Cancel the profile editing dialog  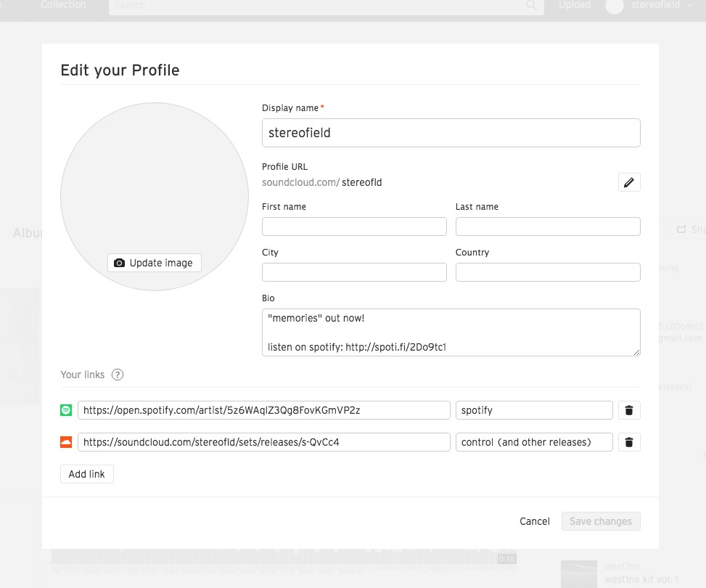535,521
